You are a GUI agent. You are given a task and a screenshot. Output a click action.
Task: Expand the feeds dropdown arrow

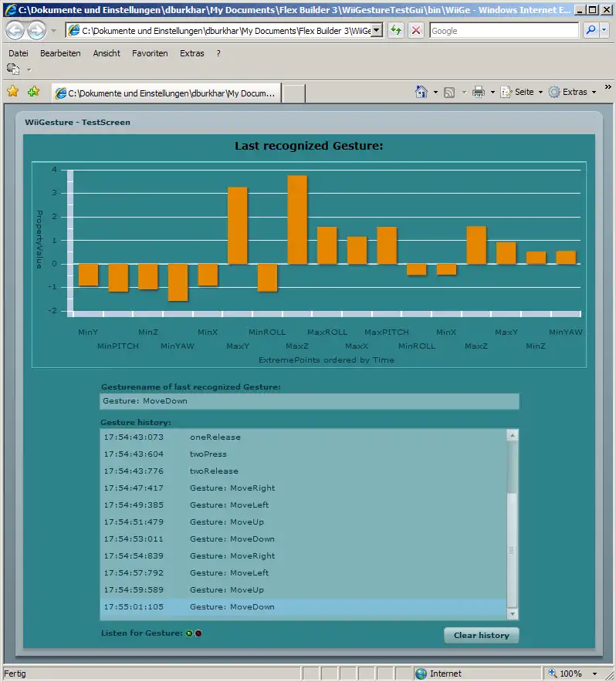(x=464, y=93)
